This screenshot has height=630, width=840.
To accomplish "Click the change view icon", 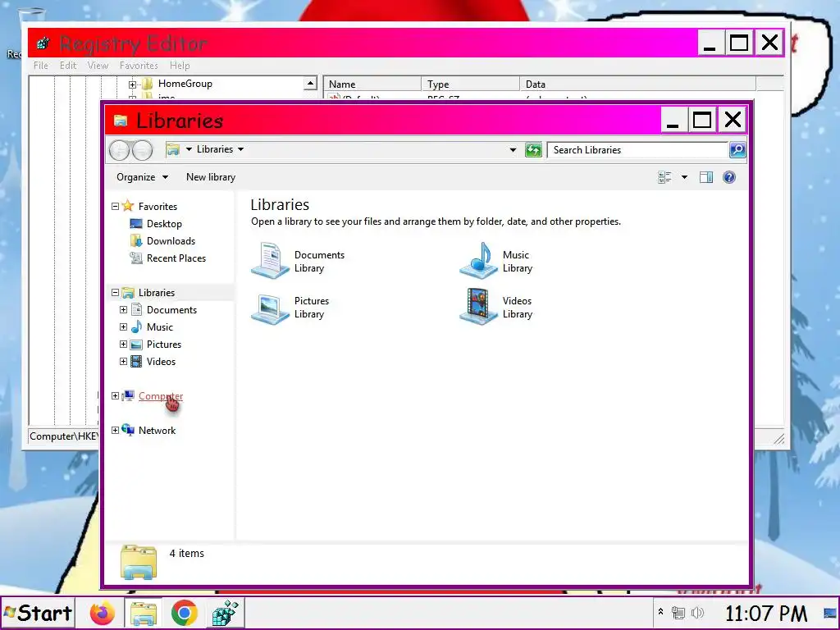I will tap(664, 177).
